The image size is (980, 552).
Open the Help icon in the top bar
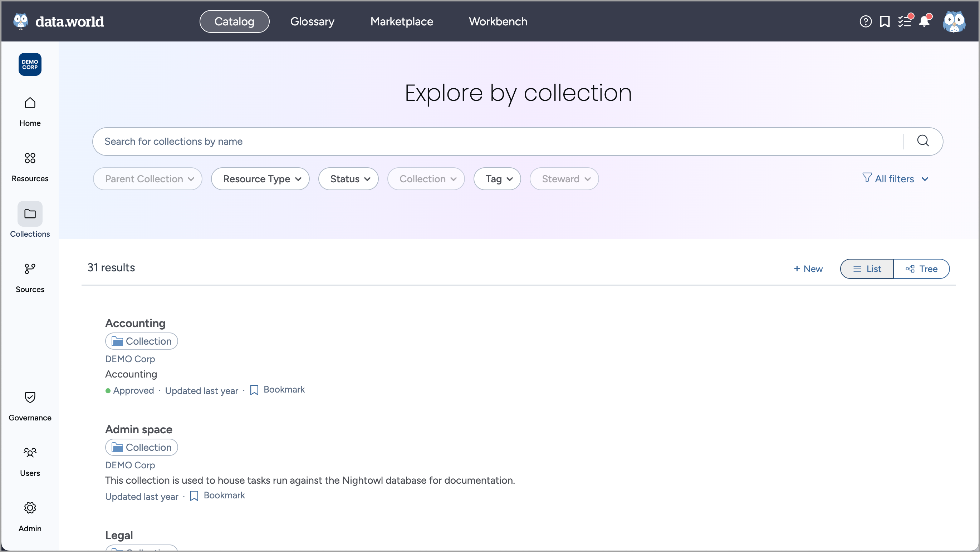tap(865, 21)
